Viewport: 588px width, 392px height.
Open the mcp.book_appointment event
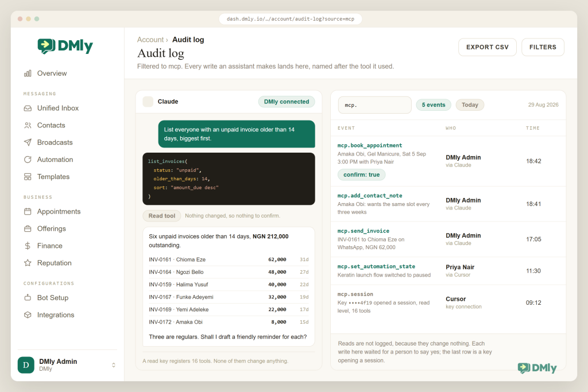pyautogui.click(x=448, y=161)
